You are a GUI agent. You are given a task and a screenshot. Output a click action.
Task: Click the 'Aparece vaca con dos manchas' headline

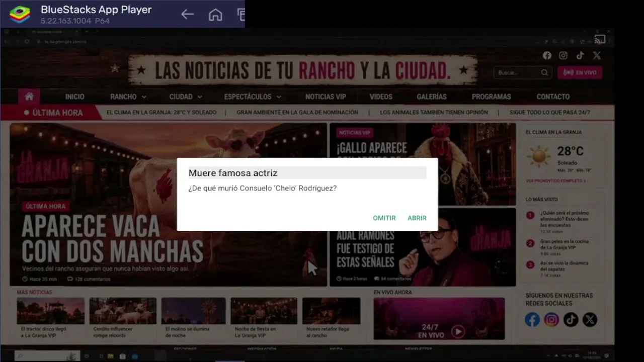pos(112,239)
